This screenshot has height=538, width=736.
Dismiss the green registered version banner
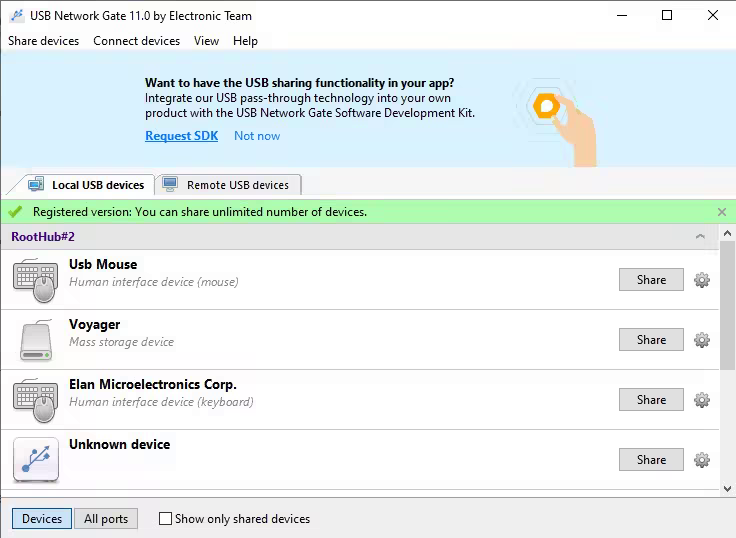pos(722,212)
